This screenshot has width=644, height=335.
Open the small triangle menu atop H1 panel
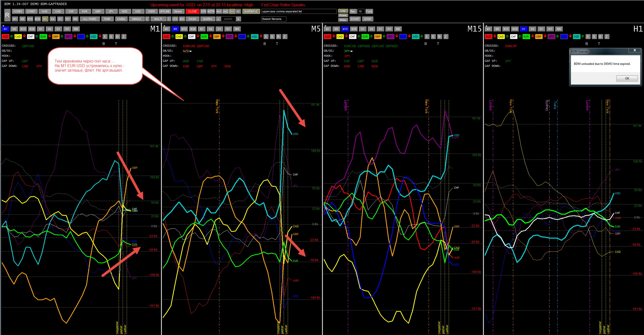[486, 26]
